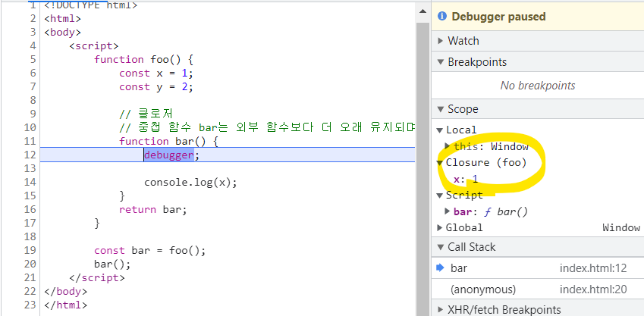Collapse the Script scope group

tap(440, 195)
